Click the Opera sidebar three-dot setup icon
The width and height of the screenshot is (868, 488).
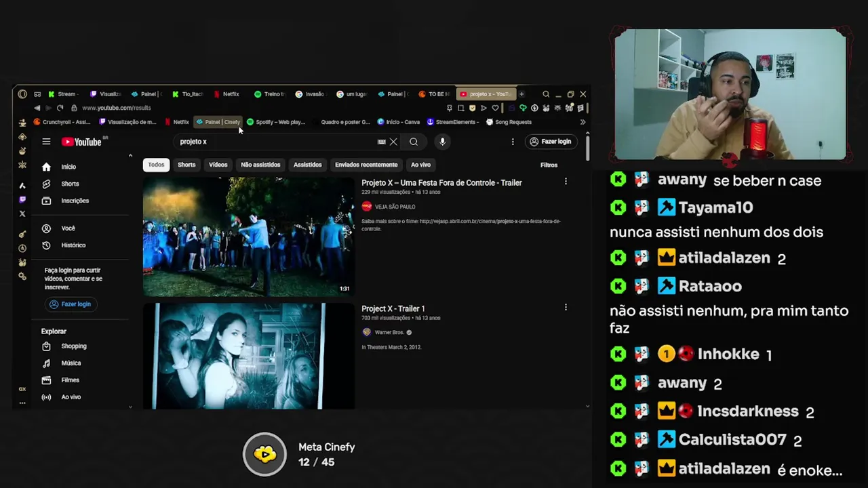[22, 403]
